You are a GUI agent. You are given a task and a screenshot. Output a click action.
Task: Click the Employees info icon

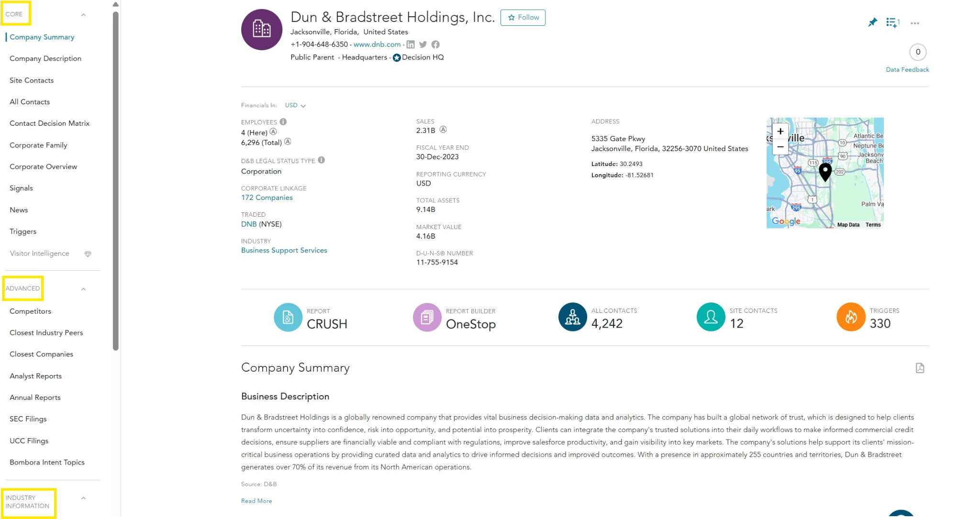click(283, 121)
